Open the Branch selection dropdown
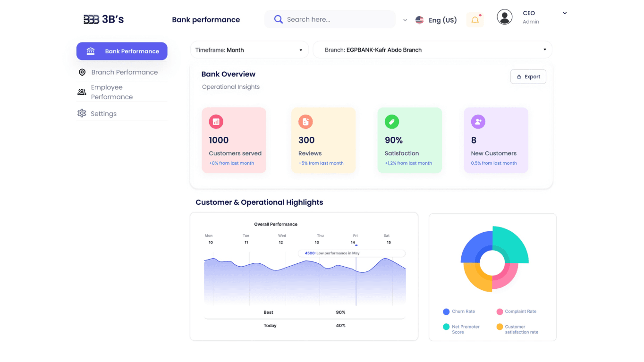 432,50
